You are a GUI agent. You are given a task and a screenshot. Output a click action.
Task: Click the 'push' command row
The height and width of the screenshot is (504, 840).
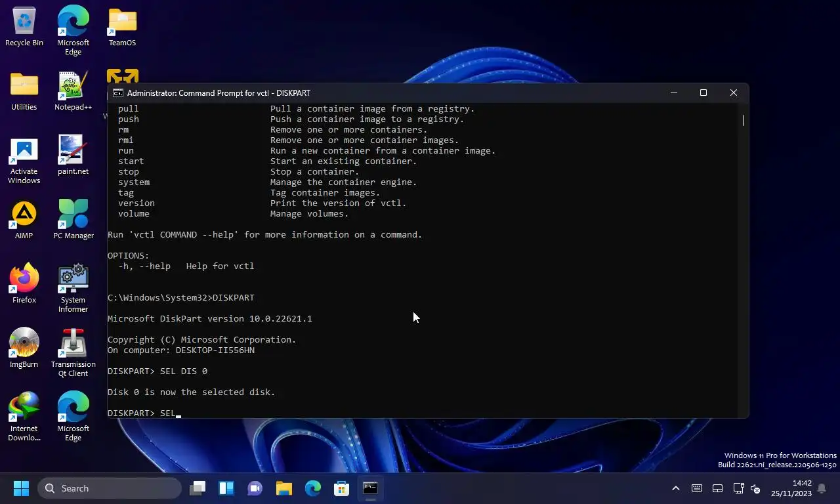(291, 119)
